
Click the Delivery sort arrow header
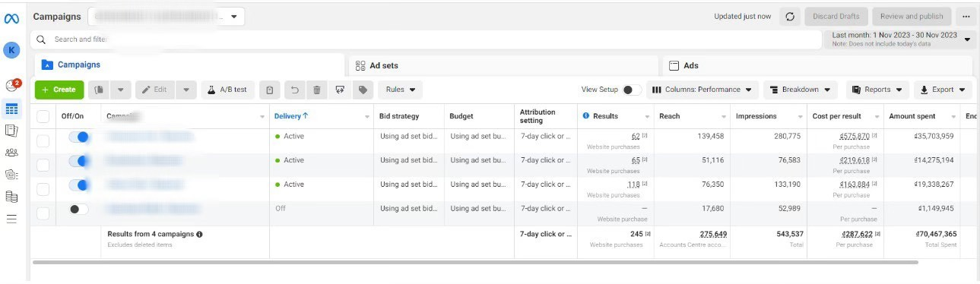291,116
